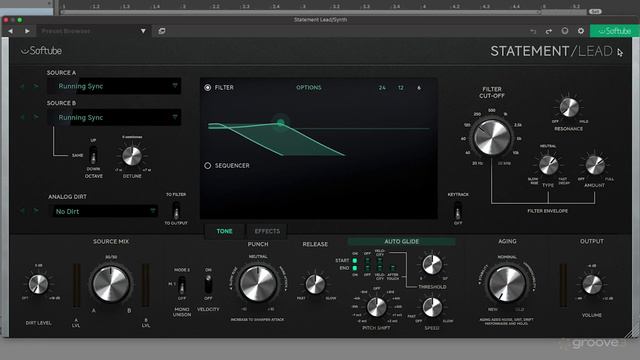Click the Statement/Lead title text
640x360 pixels.
tap(551, 51)
